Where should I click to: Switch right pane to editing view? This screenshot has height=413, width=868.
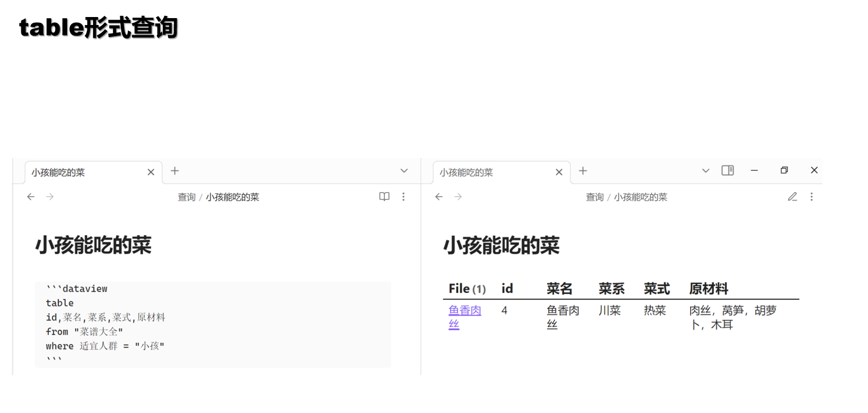coord(792,197)
